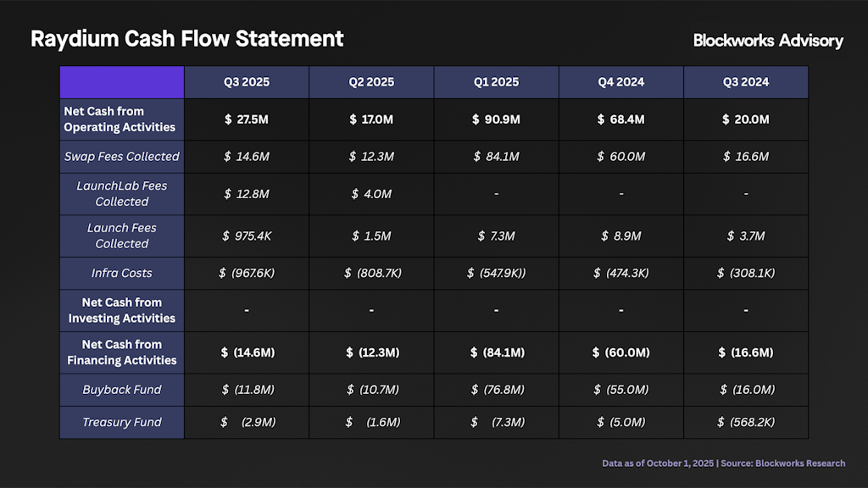Image resolution: width=868 pixels, height=488 pixels.
Task: Click the Swap Fees Collected row label
Action: pyautogui.click(x=122, y=157)
